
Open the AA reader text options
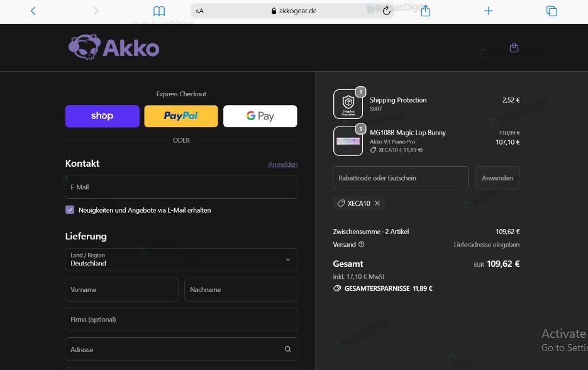[199, 11]
